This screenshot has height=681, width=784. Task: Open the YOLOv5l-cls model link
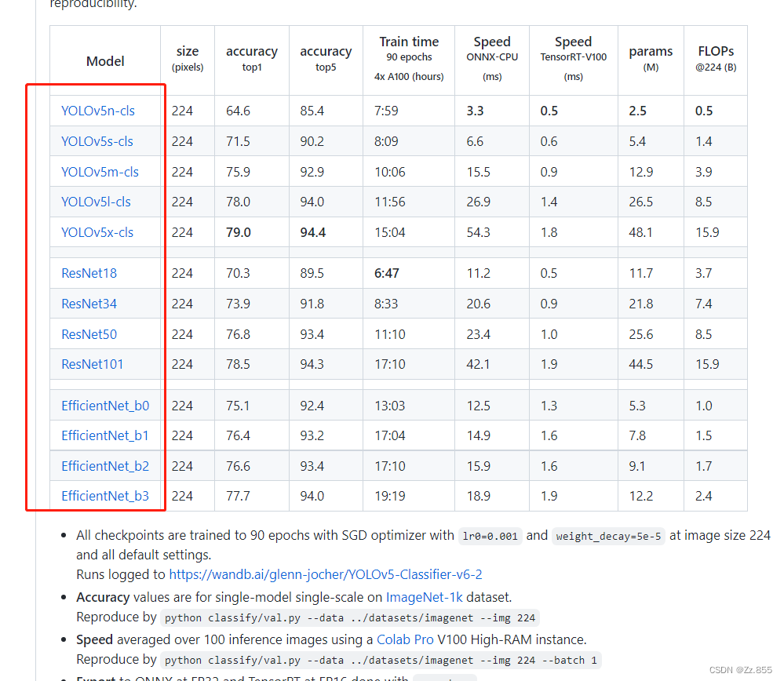coord(96,202)
